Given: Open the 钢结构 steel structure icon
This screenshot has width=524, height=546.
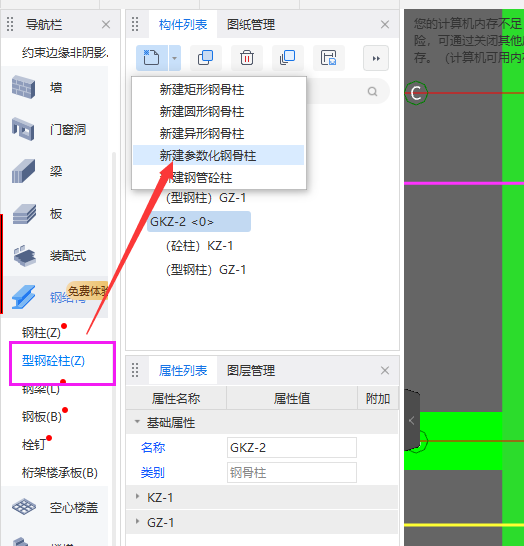Looking at the screenshot, I should pos(23,297).
